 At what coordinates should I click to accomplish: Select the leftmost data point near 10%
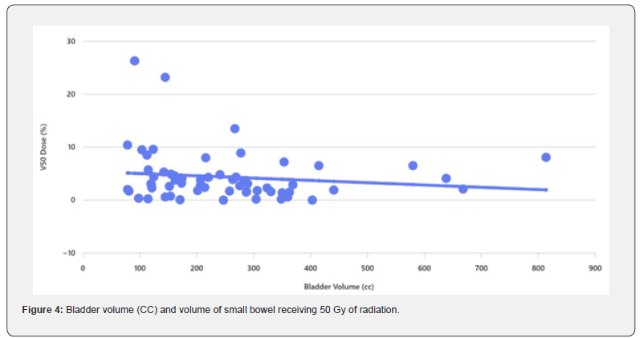(x=128, y=145)
